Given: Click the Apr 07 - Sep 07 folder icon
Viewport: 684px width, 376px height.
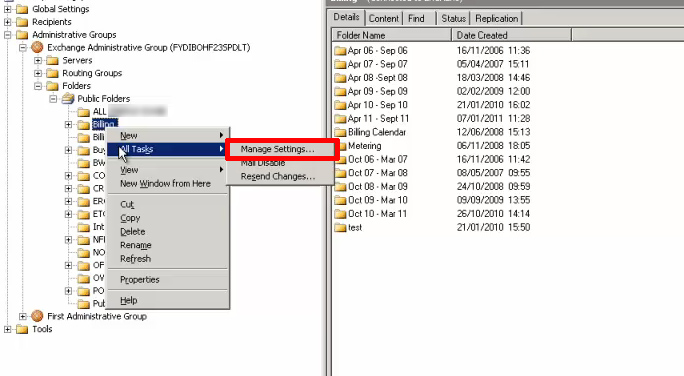Looking at the screenshot, I should click(x=340, y=64).
